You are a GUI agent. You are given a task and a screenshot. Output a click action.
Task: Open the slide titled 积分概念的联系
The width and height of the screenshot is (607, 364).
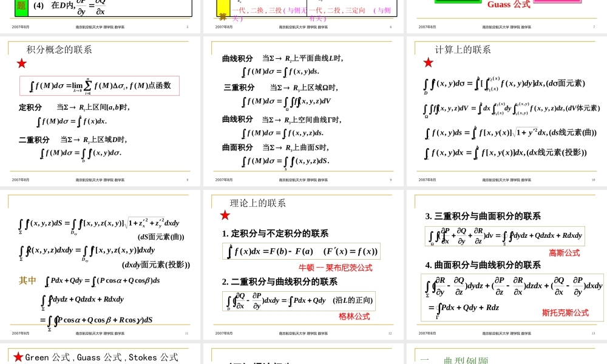(x=100, y=112)
